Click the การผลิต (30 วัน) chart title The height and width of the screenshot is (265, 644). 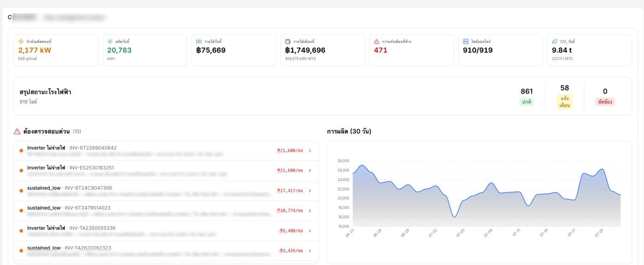pyautogui.click(x=349, y=131)
